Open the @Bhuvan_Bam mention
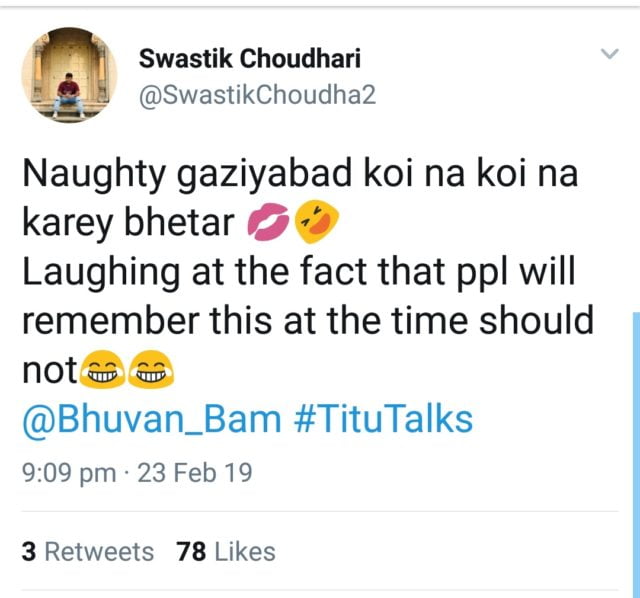The height and width of the screenshot is (598, 640). [x=151, y=419]
